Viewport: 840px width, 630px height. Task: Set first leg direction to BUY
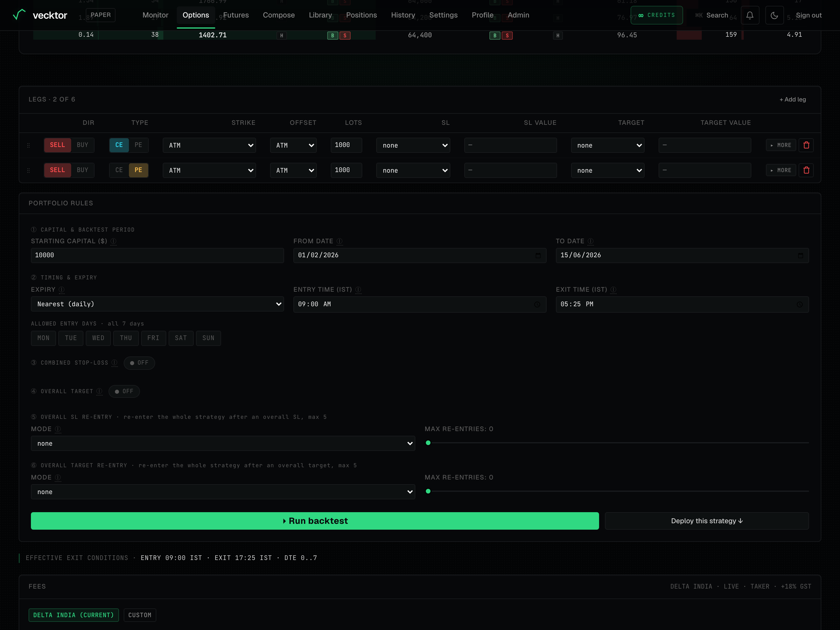pos(83,145)
